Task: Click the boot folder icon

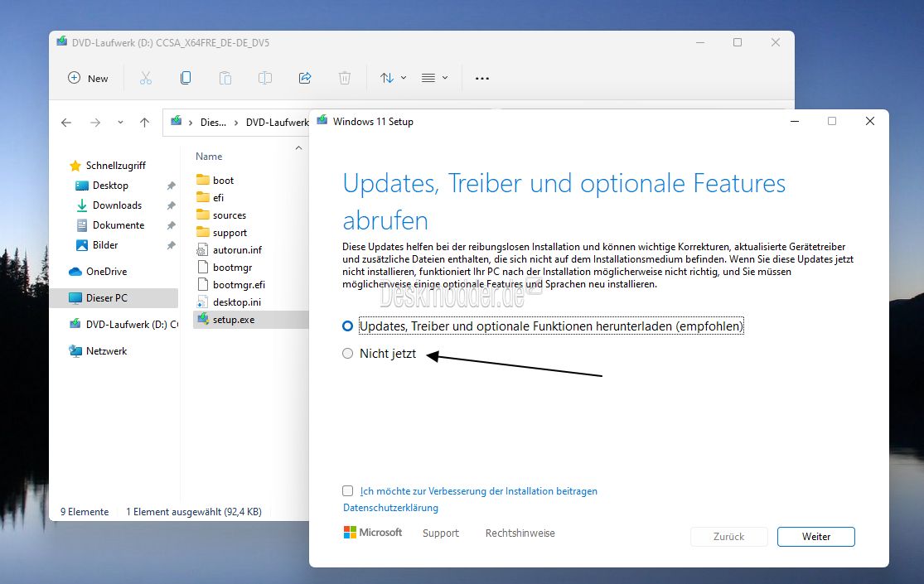Action: point(203,180)
